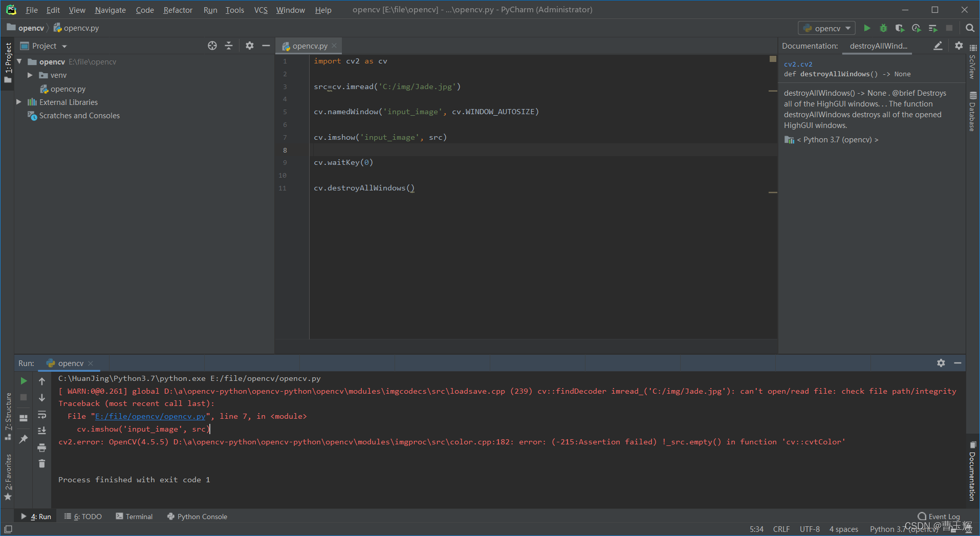The height and width of the screenshot is (536, 980).
Task: Open the Database side panel
Action: pyautogui.click(x=973, y=112)
